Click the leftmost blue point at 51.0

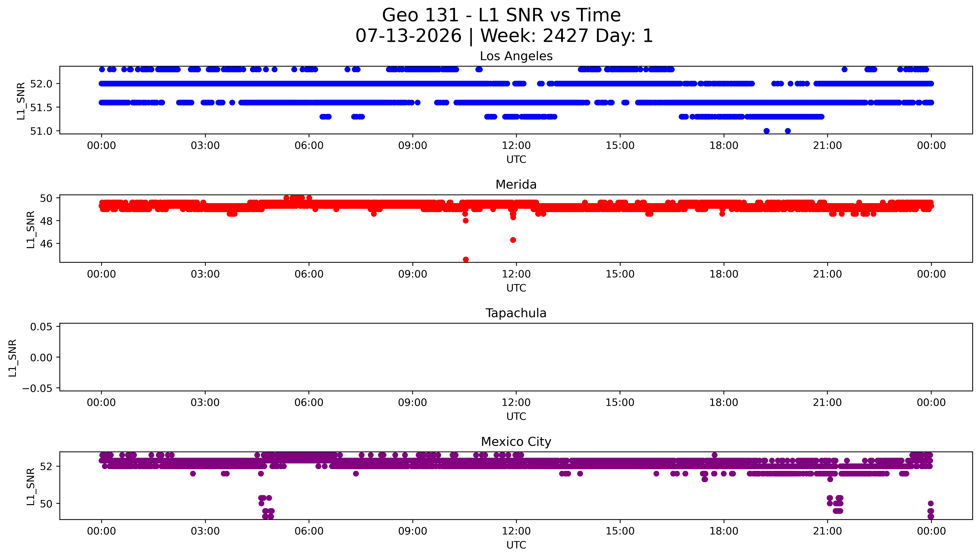(766, 131)
